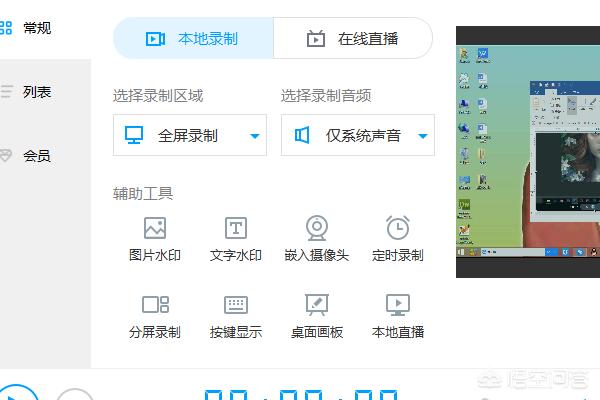Click the 选择录制区域 heading
600x400 pixels.
[x=158, y=96]
